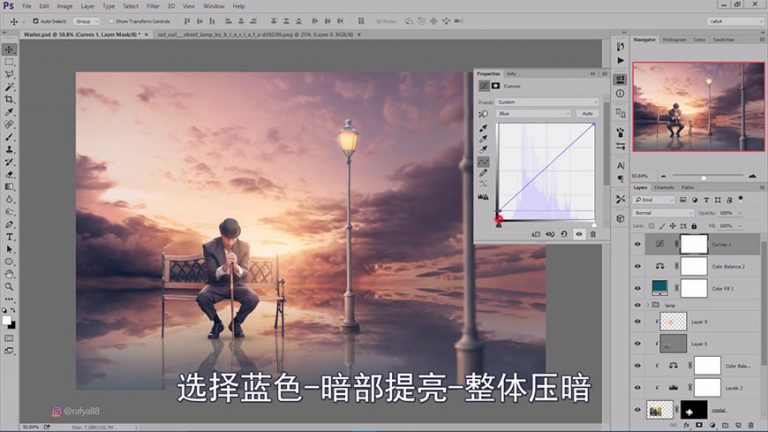Image resolution: width=768 pixels, height=432 pixels.
Task: Select the Crop tool
Action: (9, 99)
